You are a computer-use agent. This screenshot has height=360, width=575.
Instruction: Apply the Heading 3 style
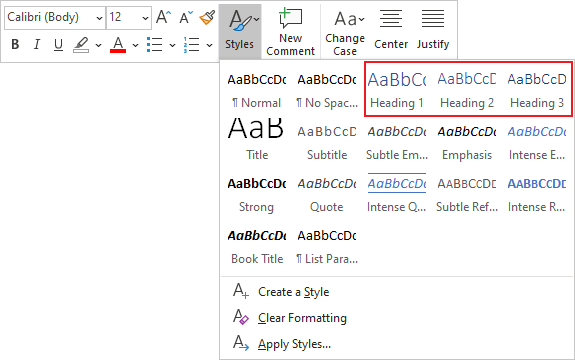(x=537, y=90)
